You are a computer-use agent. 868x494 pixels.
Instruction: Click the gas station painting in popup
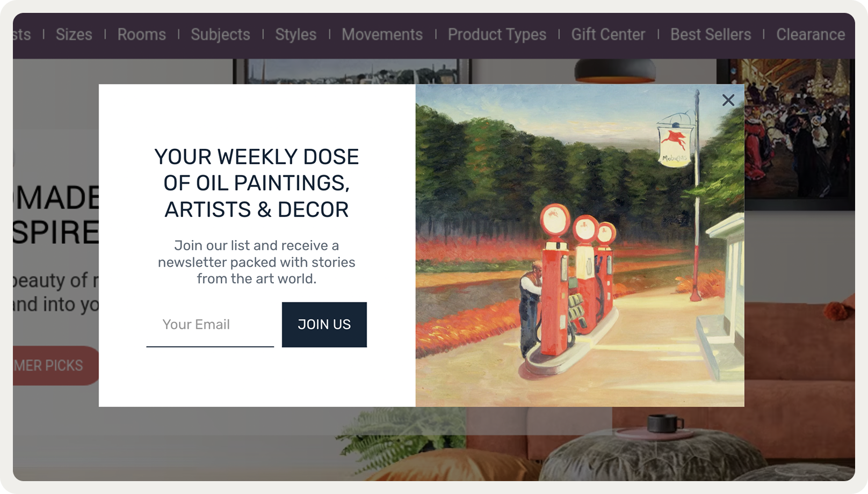click(580, 245)
